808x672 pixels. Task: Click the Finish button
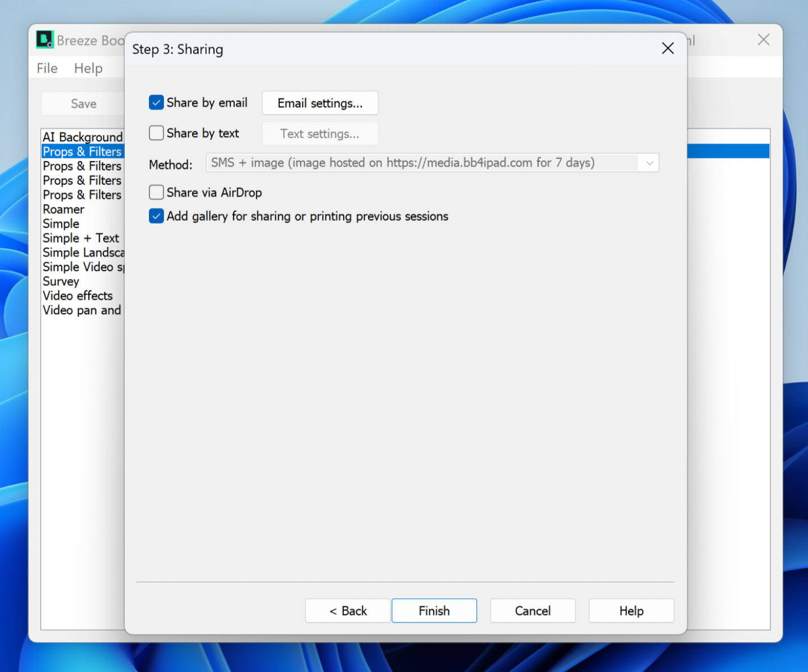pyautogui.click(x=434, y=611)
